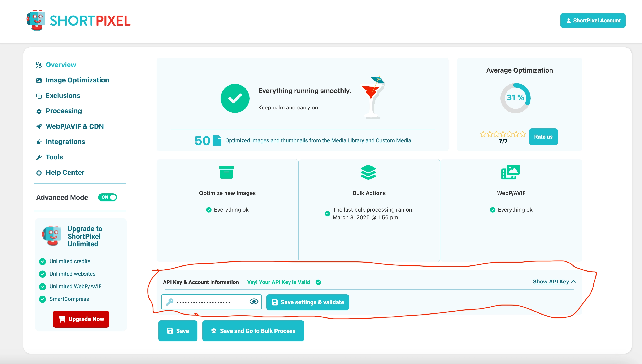Open WebP/AVIF & CDN settings

click(x=75, y=126)
